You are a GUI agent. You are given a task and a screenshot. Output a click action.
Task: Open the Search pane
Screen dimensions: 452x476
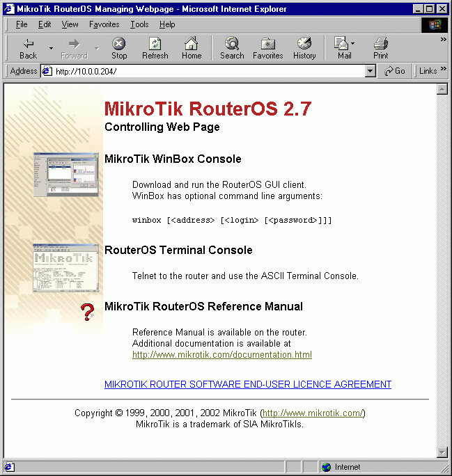coord(232,48)
